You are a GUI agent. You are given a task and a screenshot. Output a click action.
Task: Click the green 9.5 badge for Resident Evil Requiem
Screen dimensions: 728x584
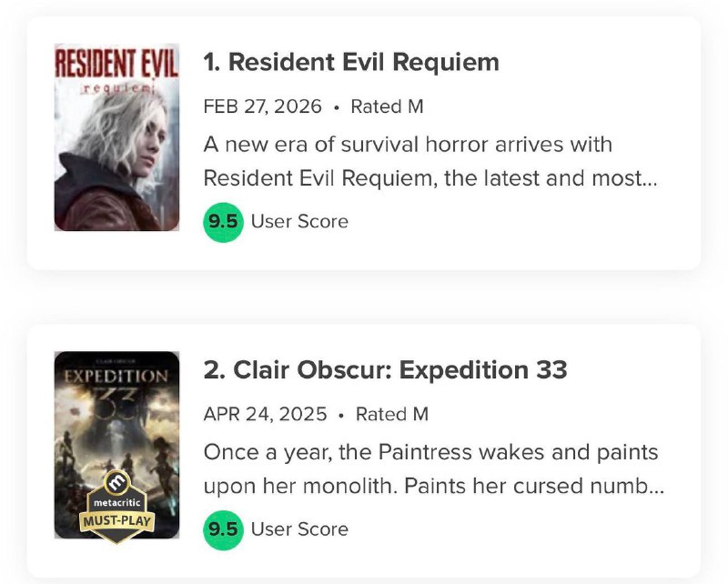223,221
